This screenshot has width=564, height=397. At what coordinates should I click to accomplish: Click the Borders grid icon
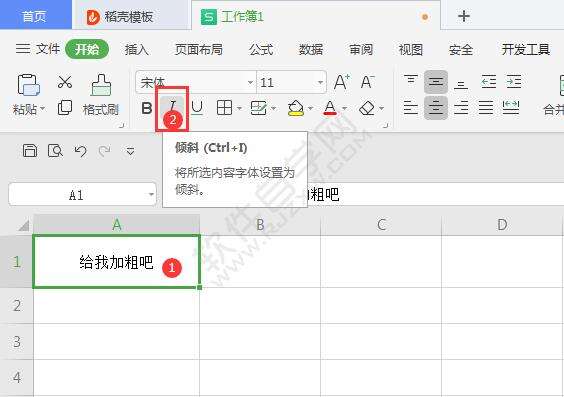(x=224, y=108)
